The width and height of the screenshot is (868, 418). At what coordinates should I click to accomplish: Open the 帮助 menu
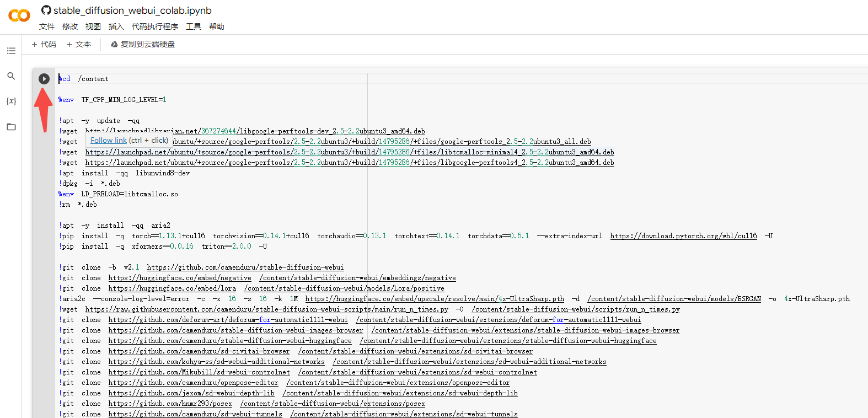(x=217, y=26)
